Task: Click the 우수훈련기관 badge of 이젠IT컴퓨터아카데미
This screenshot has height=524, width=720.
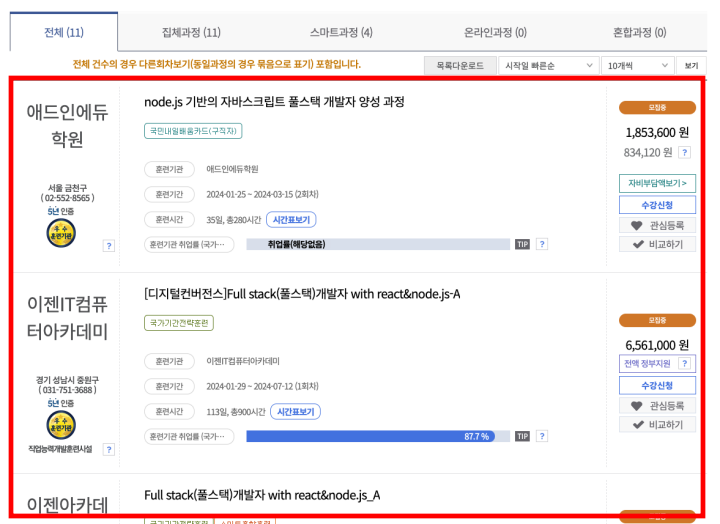Action: (61, 425)
